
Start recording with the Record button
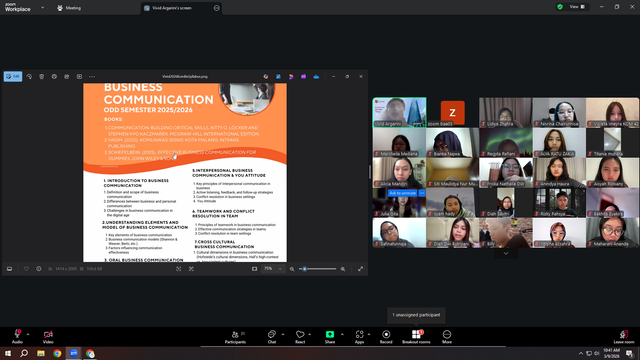click(386, 337)
